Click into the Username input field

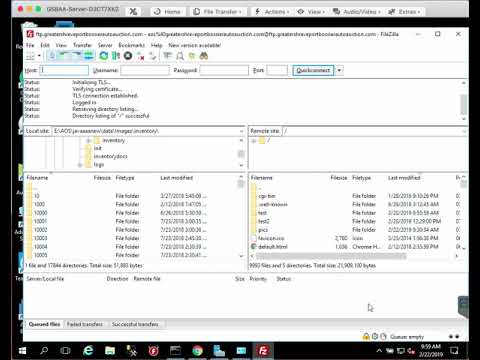pyautogui.click(x=145, y=70)
